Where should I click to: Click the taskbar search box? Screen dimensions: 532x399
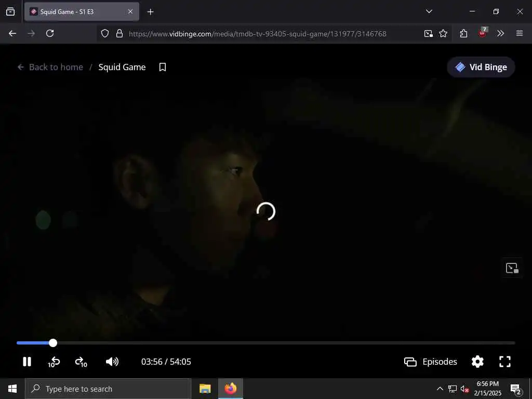click(108, 389)
